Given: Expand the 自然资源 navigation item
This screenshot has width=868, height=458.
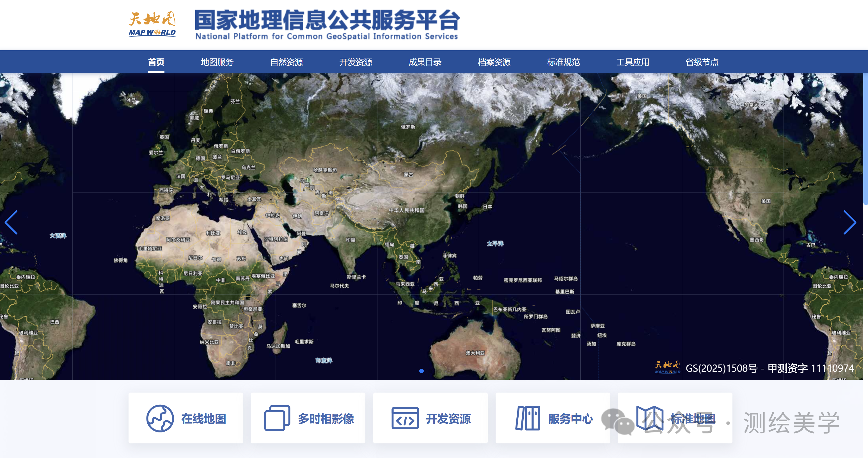Looking at the screenshot, I should tap(287, 62).
